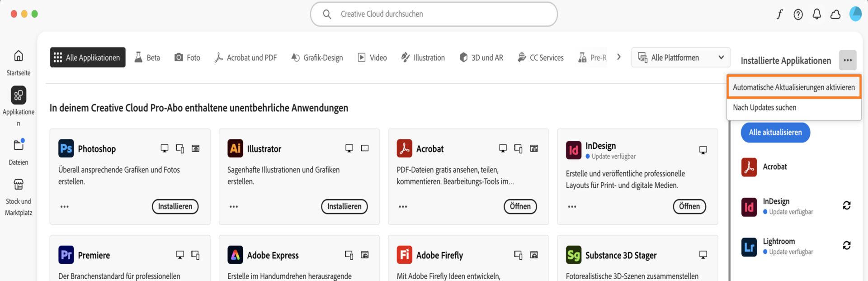Image resolution: width=868 pixels, height=281 pixels.
Task: Click the Illustrator Ai app icon
Action: click(235, 148)
